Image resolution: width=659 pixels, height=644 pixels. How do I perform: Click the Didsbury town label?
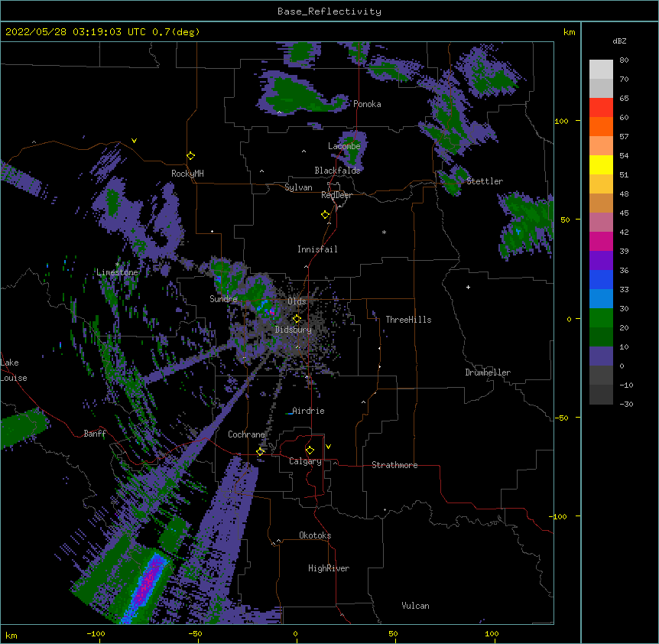[x=293, y=330]
